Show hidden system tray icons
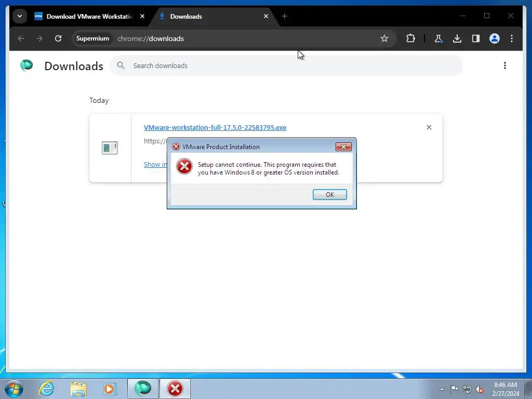The width and height of the screenshot is (532, 399). pyautogui.click(x=442, y=389)
